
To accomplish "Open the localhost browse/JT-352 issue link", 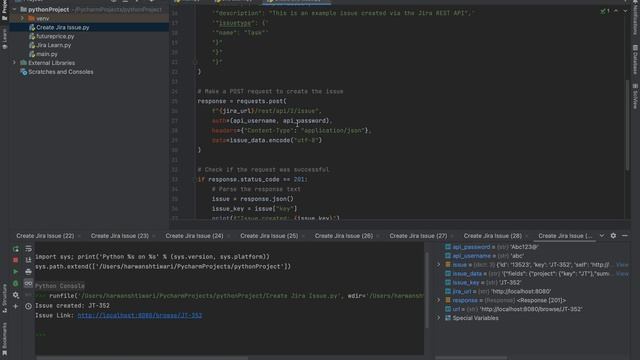I will pyautogui.click(x=140, y=316).
